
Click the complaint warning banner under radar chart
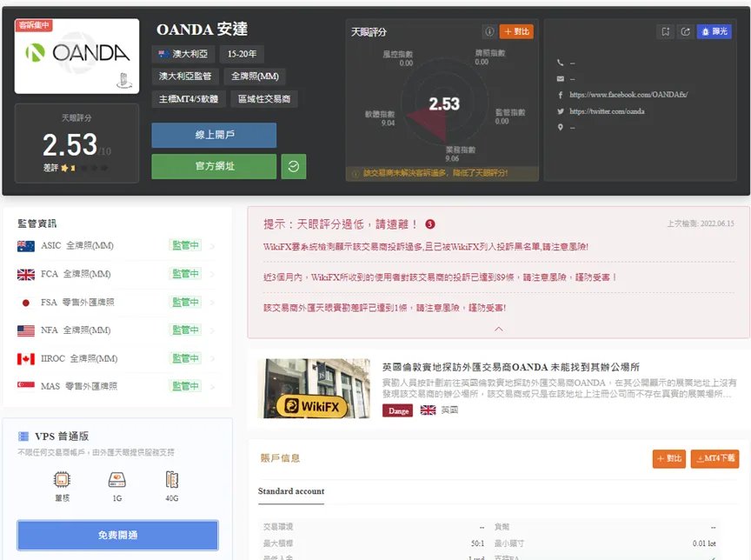click(442, 173)
